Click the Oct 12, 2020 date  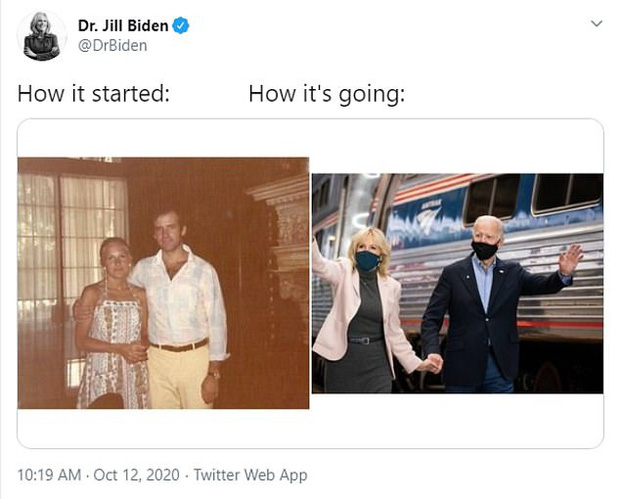pyautogui.click(x=136, y=474)
